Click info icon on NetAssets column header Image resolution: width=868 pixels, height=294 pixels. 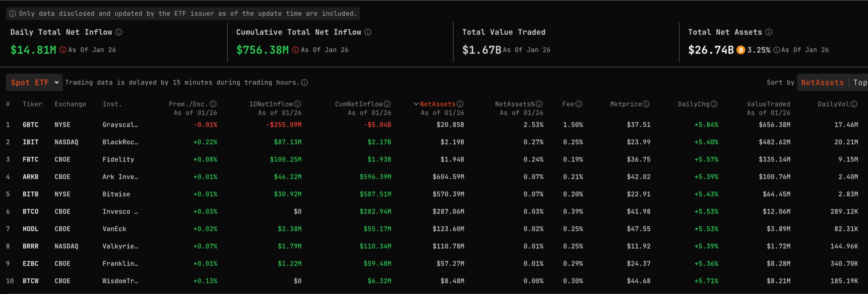point(460,104)
